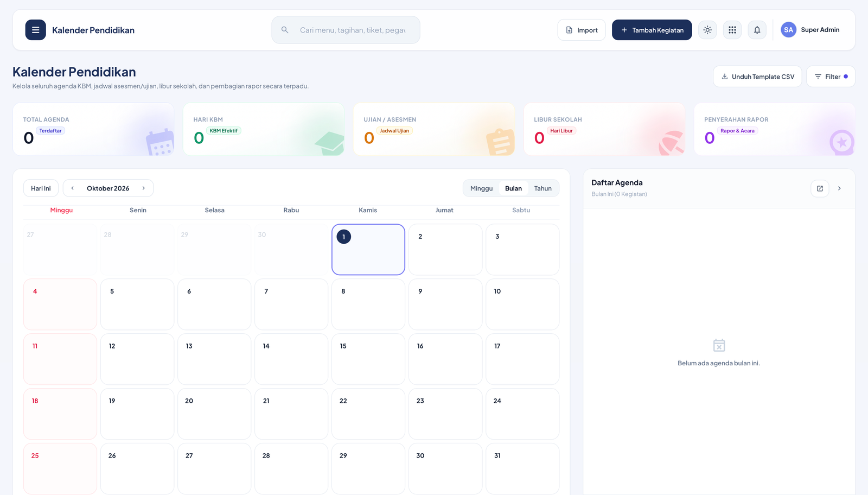868x495 pixels.
Task: Click the Sabtu column header
Action: pos(521,210)
